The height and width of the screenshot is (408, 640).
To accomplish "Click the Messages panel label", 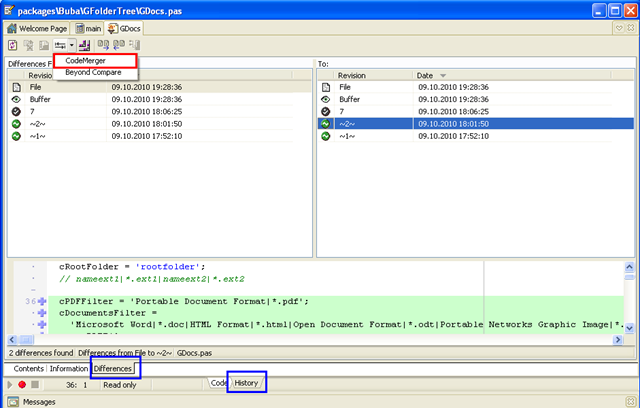I will 39,402.
